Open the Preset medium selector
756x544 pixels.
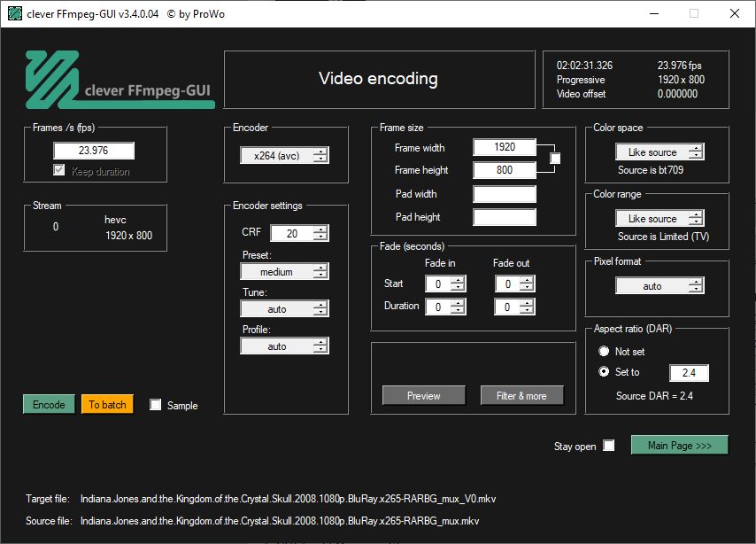[x=284, y=272]
